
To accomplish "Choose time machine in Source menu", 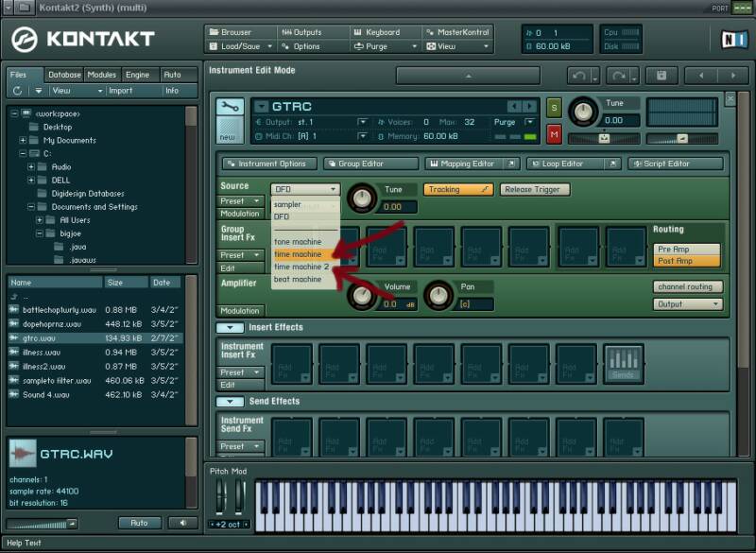I will pos(305,254).
